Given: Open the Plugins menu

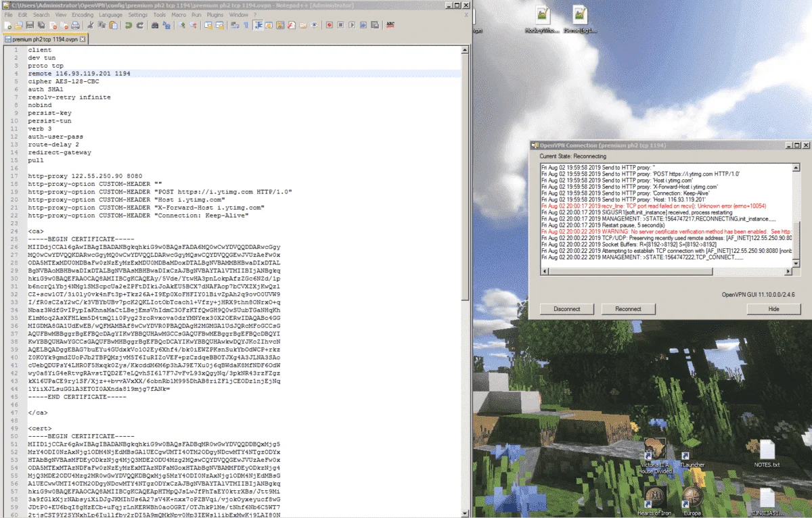Looking at the screenshot, I should 215,14.
